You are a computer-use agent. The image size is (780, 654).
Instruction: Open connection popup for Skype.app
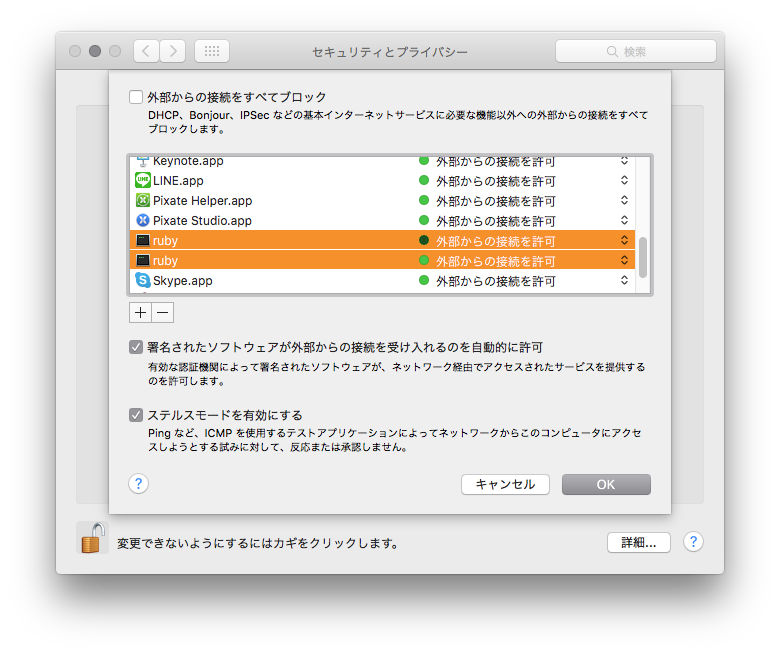pos(624,280)
